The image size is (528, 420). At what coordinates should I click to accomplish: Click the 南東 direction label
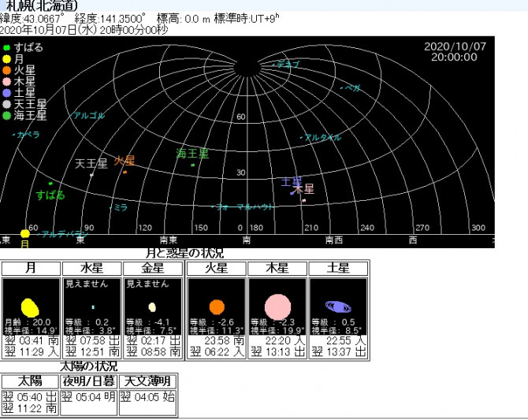pos(169,240)
